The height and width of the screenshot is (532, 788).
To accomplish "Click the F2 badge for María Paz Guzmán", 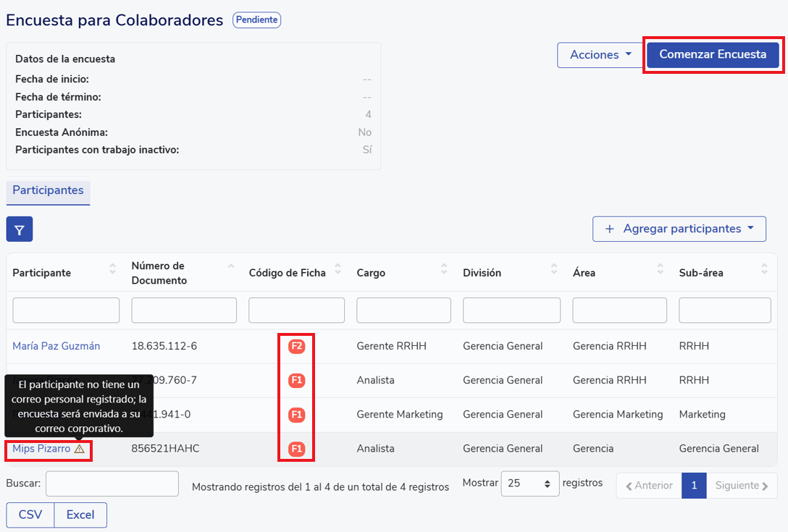I will pyautogui.click(x=296, y=346).
